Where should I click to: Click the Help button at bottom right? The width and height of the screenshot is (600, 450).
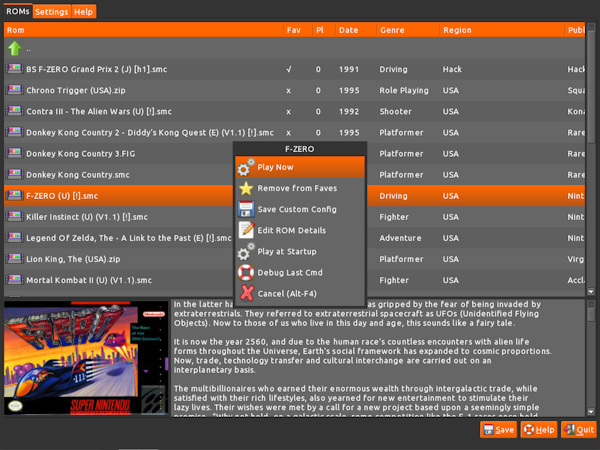tap(539, 429)
